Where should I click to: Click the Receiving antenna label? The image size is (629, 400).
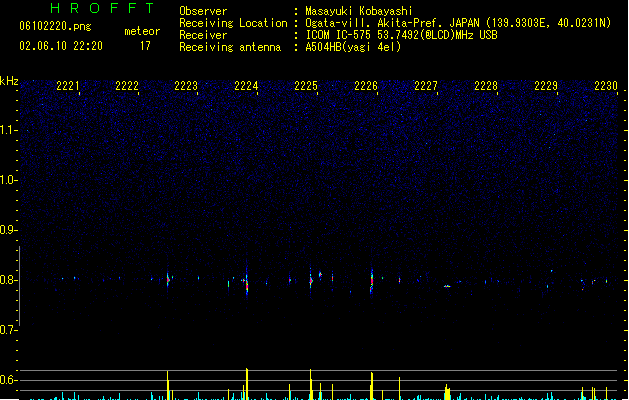tap(230, 47)
